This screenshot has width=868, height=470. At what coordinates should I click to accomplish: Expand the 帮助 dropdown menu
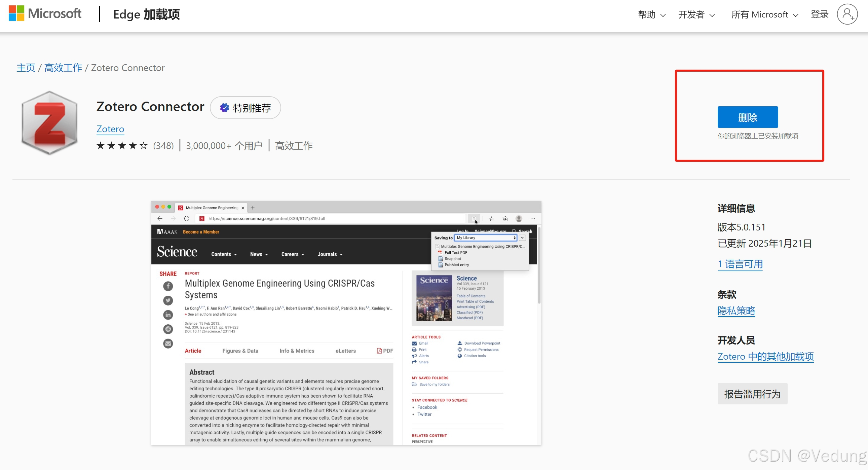(651, 14)
